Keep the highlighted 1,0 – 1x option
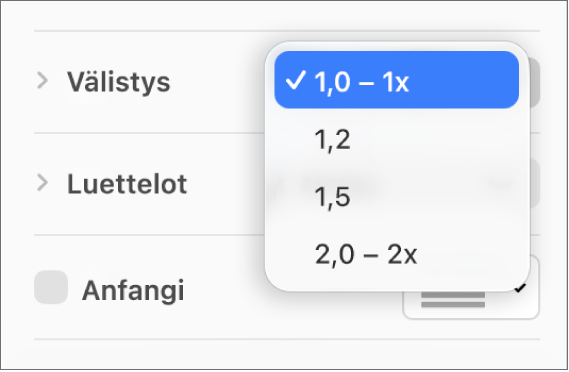 pyautogui.click(x=396, y=80)
